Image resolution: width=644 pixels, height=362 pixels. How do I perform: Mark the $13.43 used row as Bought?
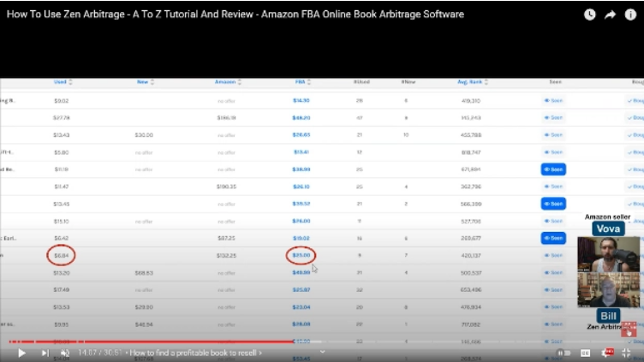(x=635, y=135)
